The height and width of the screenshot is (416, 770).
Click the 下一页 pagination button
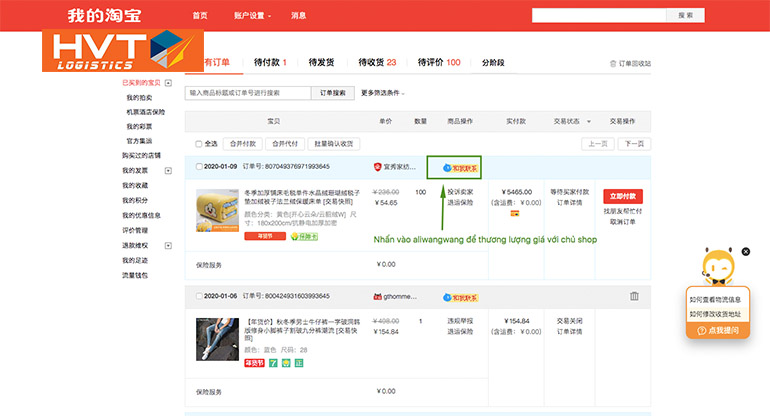click(634, 144)
